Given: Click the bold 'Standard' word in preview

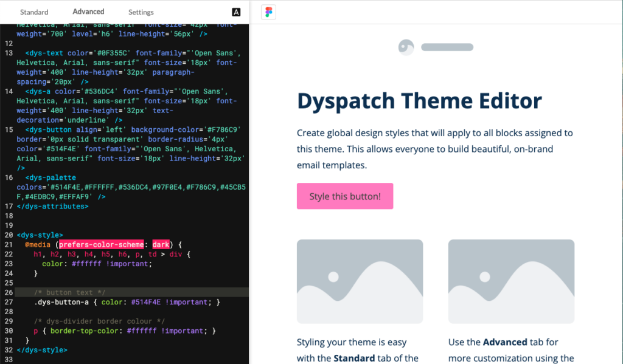Looking at the screenshot, I should 354,358.
